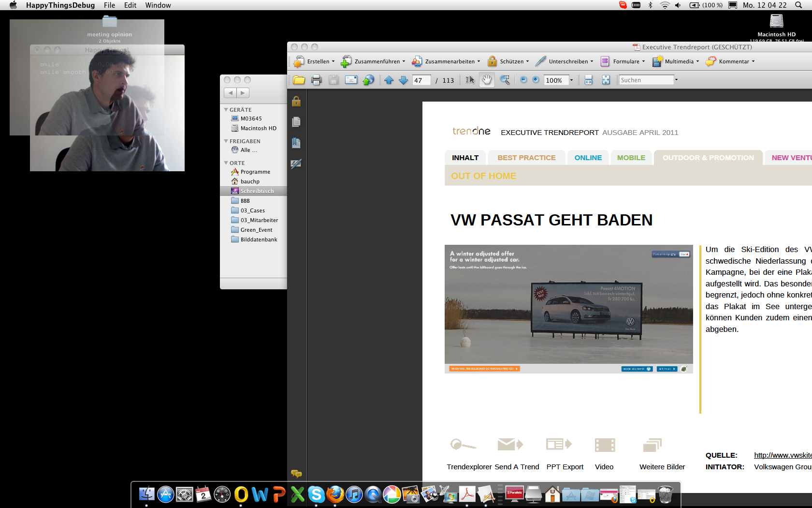This screenshot has width=812, height=508.
Task: Open Skype from the dock
Action: pos(316,494)
